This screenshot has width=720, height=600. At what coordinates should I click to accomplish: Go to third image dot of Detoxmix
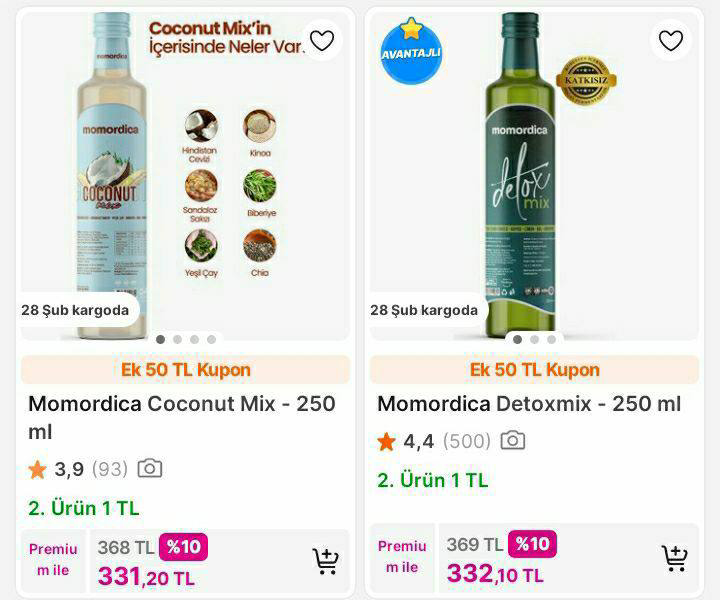click(551, 339)
